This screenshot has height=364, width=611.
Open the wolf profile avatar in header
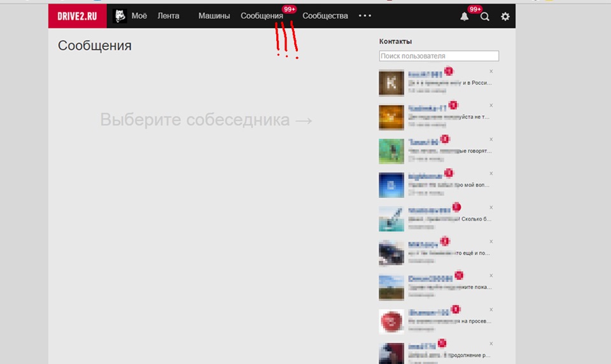(x=120, y=16)
